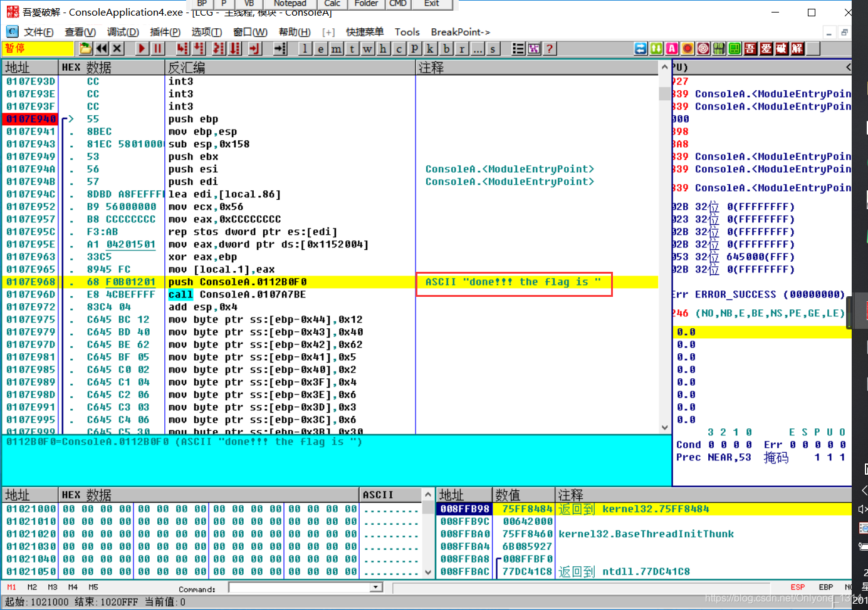Click the Folder shortcut button at top

(x=366, y=4)
